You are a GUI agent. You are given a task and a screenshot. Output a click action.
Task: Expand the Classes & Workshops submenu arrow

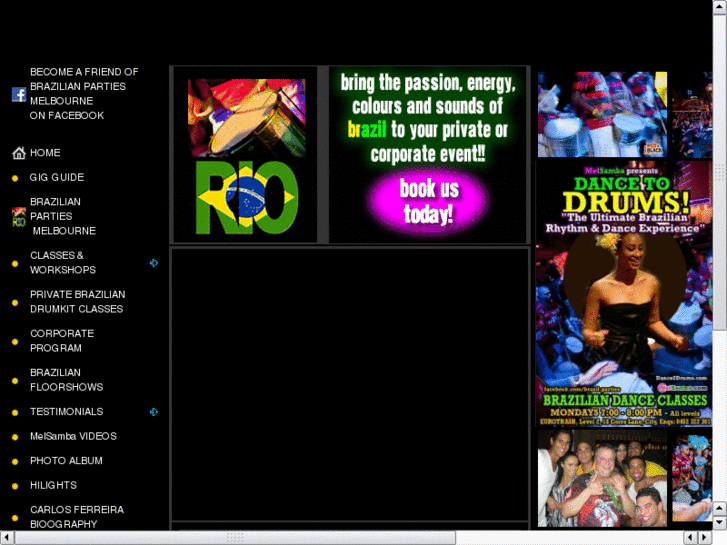pyautogui.click(x=154, y=263)
